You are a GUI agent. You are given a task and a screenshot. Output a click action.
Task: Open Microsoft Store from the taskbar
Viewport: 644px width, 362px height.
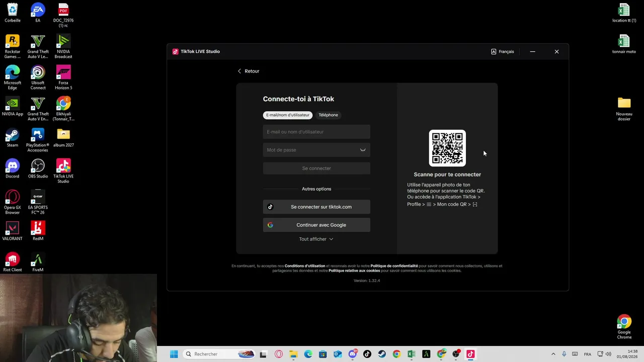pyautogui.click(x=323, y=354)
